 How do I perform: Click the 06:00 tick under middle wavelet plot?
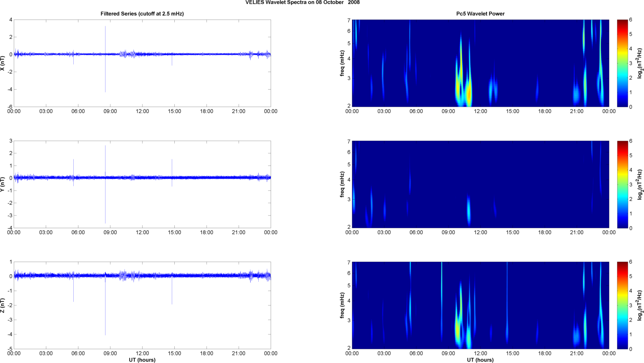click(416, 232)
